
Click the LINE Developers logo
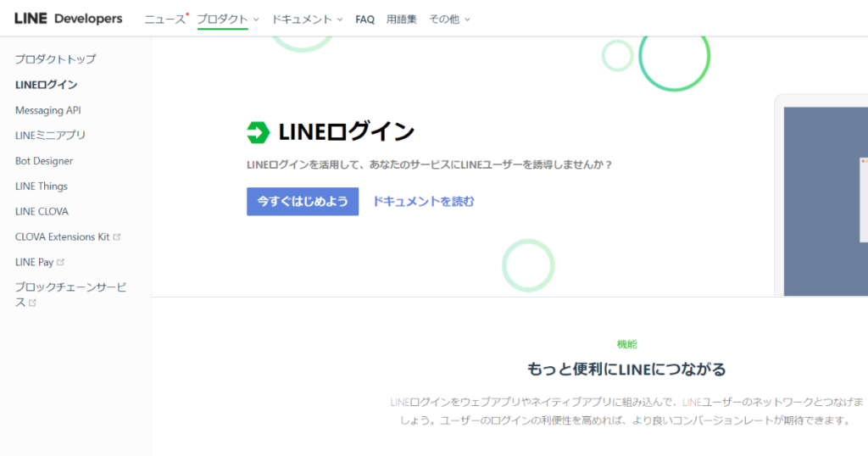pos(68,19)
